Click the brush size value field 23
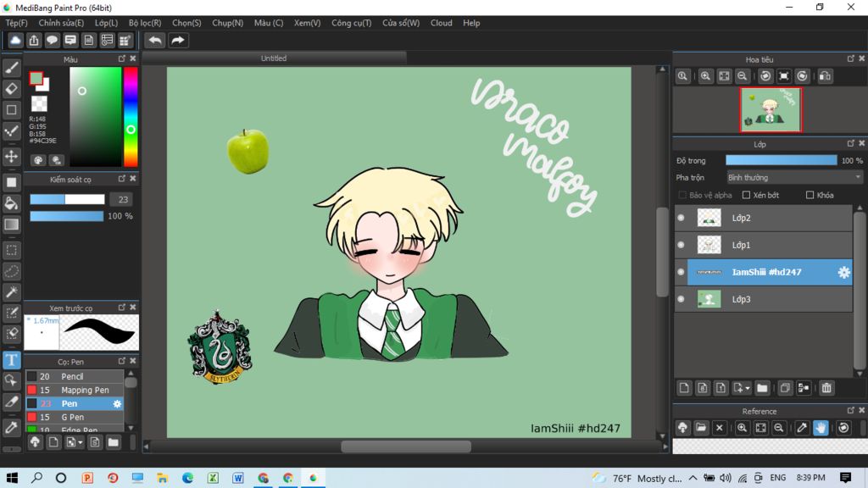 pyautogui.click(x=122, y=199)
